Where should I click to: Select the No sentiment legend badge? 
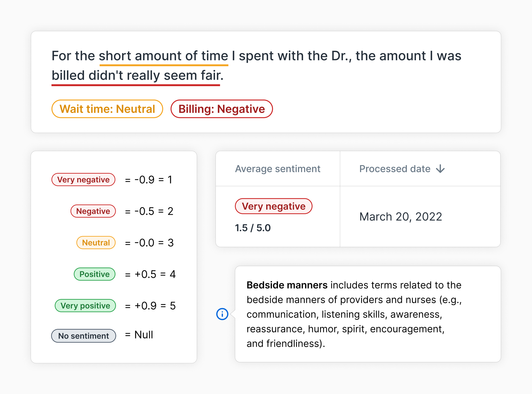(83, 336)
